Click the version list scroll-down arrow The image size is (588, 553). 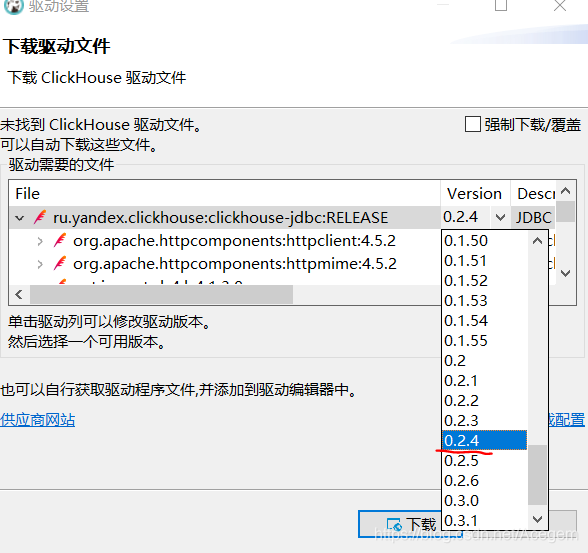click(537, 519)
